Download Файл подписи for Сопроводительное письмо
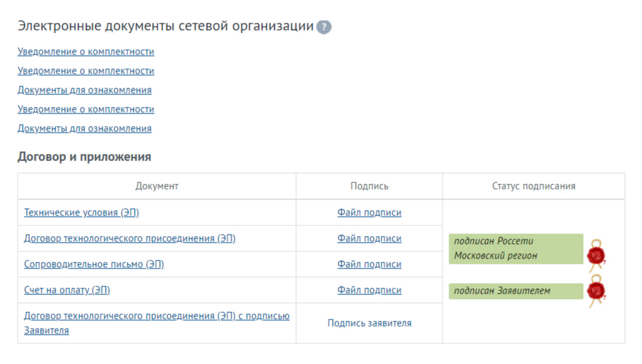This screenshot has width=642, height=364. tap(369, 265)
